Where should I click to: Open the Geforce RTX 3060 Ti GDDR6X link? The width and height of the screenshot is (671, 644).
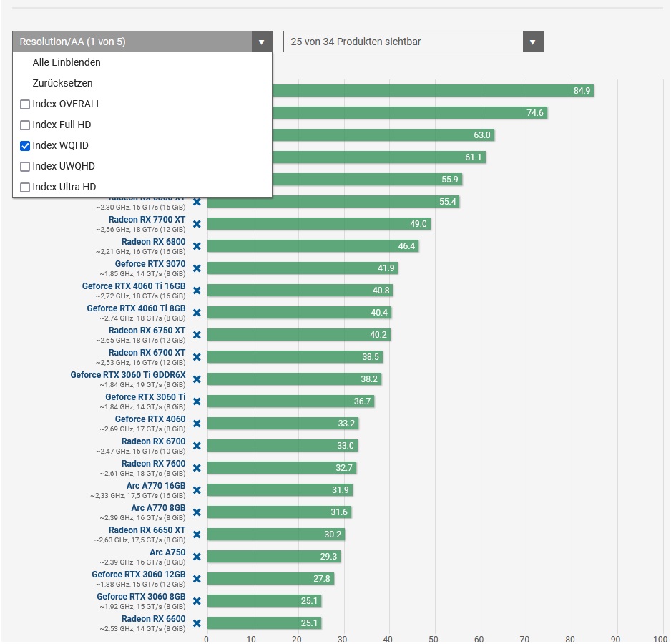[x=128, y=375]
